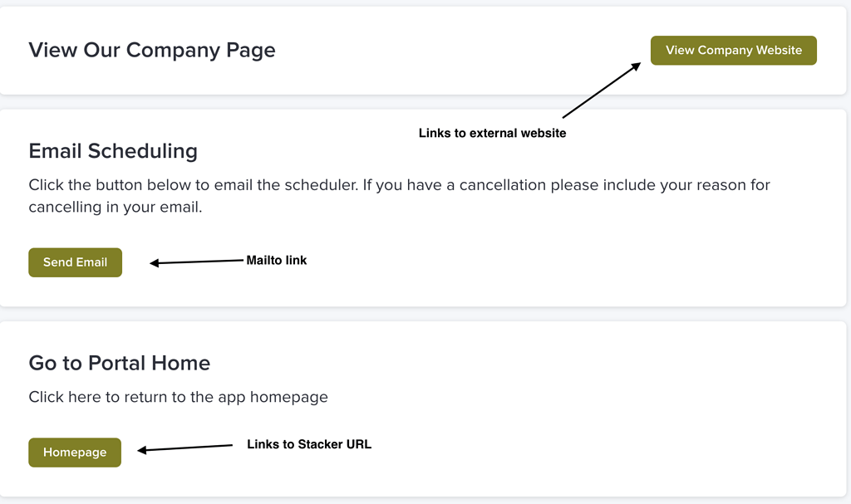
Task: Click the "Links to Stacker URL" annotation
Action: point(309,445)
